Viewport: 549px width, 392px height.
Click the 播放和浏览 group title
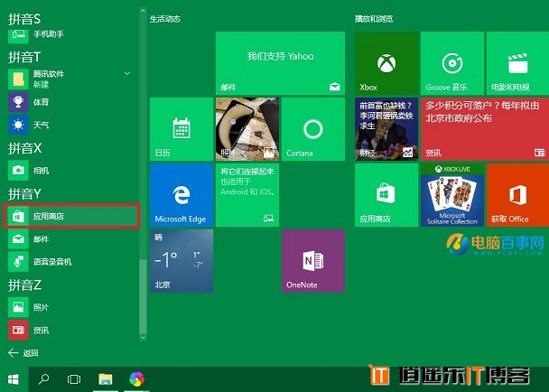[374, 19]
